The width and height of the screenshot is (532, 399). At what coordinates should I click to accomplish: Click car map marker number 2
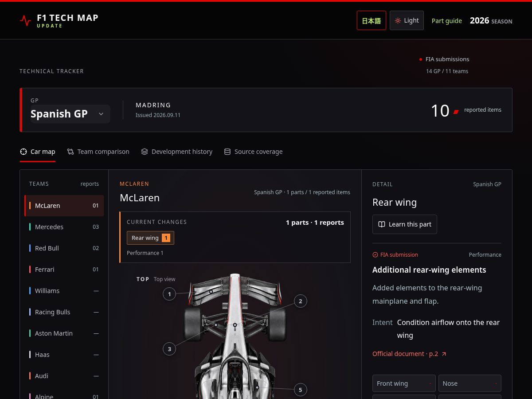click(300, 301)
